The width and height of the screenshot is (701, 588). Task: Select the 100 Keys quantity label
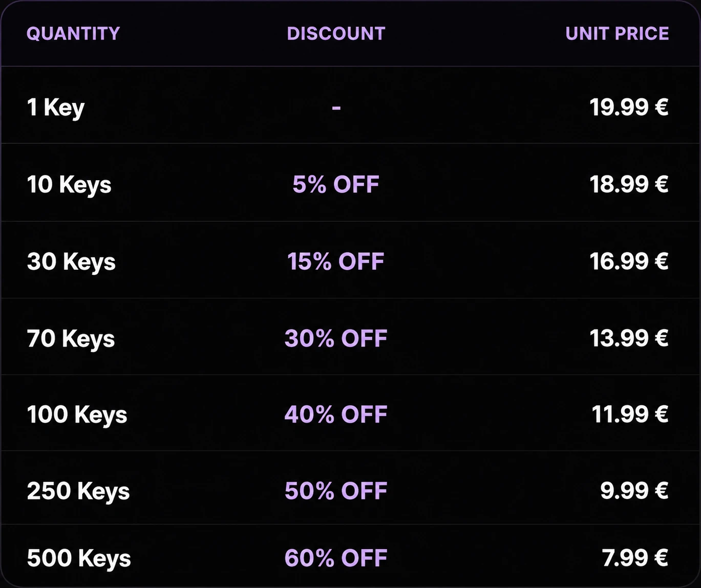pos(77,415)
